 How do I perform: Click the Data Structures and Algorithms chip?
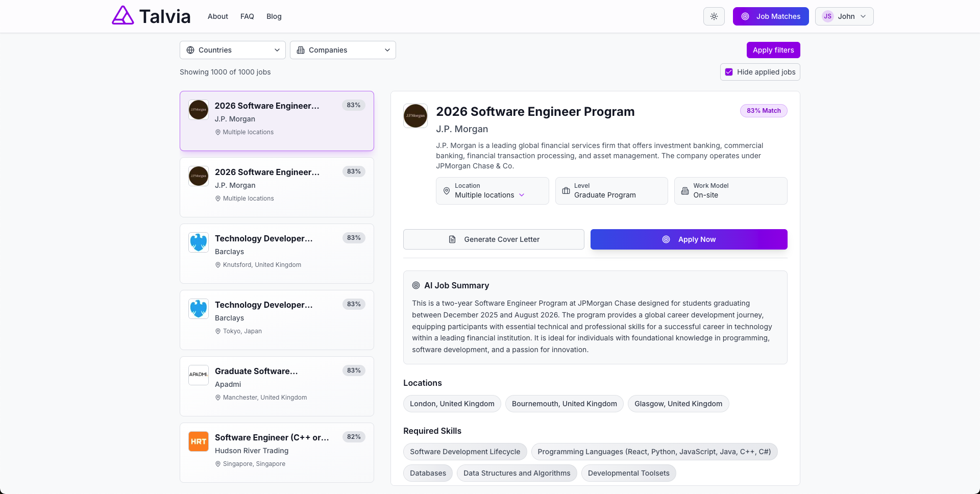point(517,473)
